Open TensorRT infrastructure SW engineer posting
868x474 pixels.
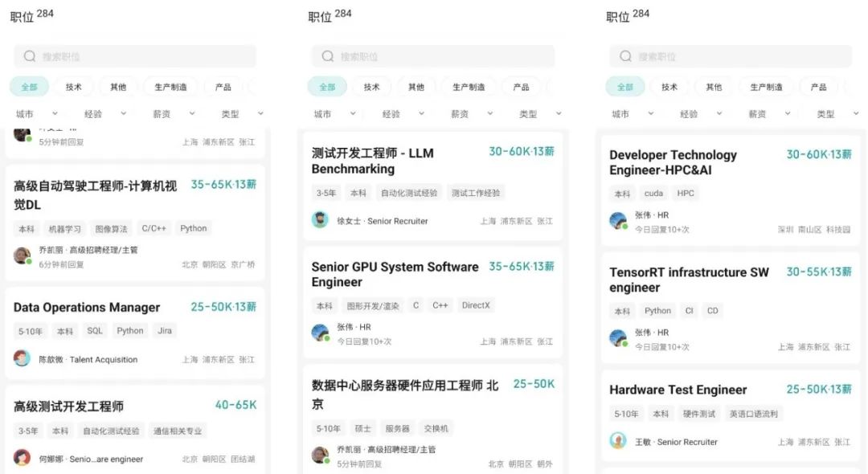[731, 308]
